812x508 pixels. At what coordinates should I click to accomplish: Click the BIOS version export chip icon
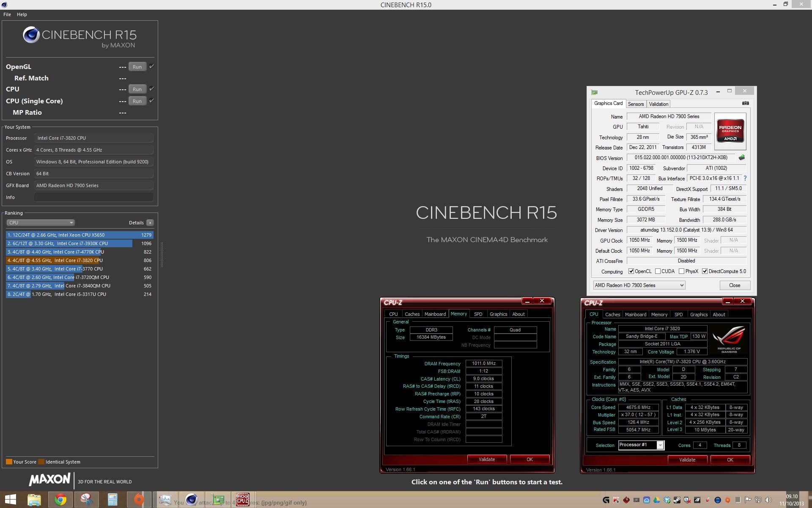(741, 157)
